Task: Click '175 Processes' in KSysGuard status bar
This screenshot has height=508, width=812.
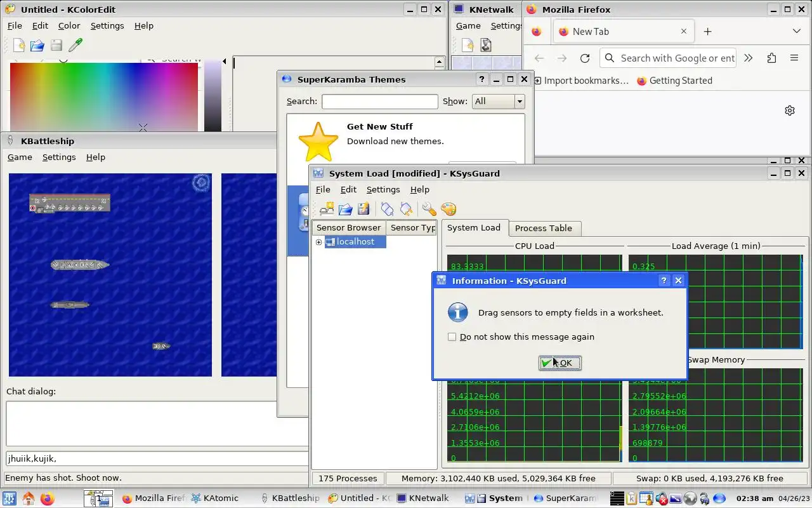Action: [x=348, y=479]
